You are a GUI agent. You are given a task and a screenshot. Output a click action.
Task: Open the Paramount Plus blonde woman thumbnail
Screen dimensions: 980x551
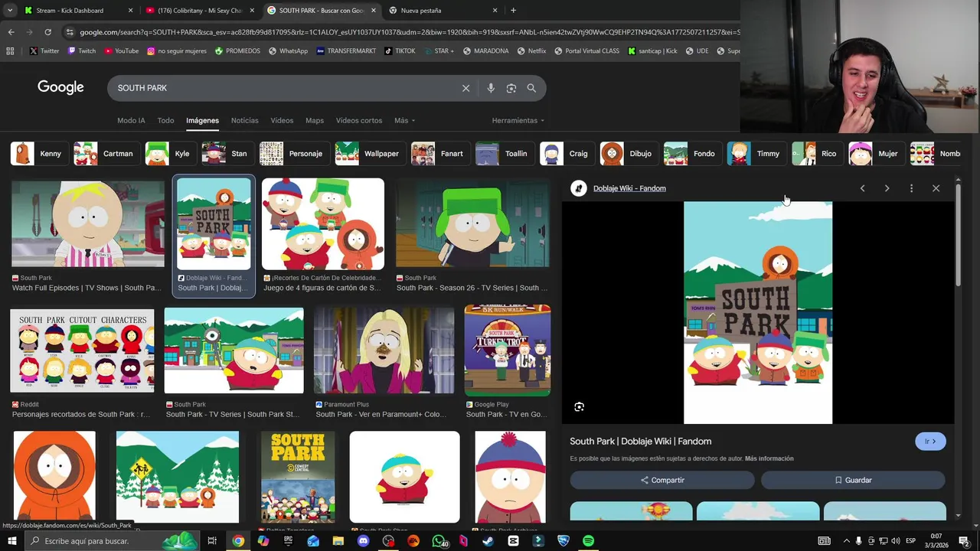384,351
